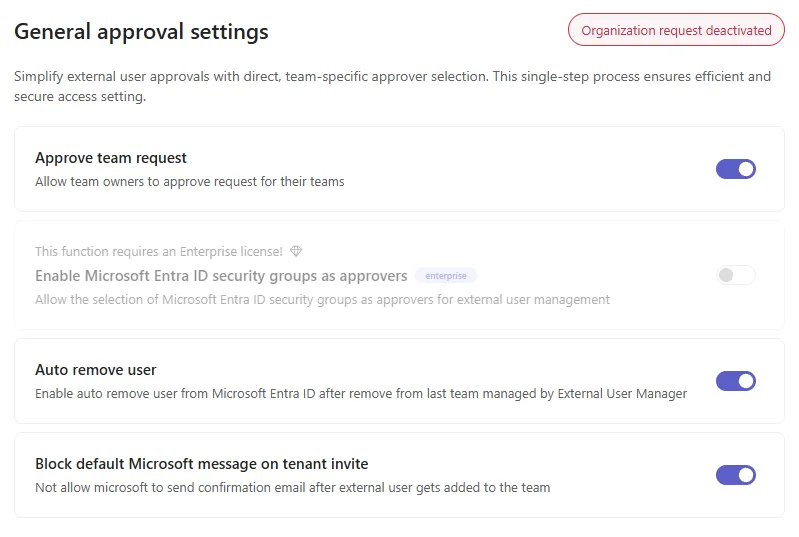
Task: Select 'Enable Microsoft Entra ID security groups' title
Action: click(x=221, y=276)
